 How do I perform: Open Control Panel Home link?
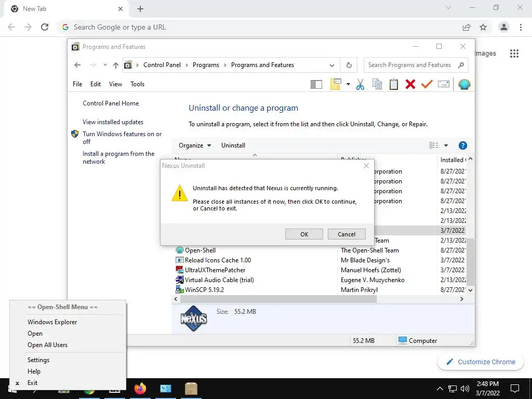pyautogui.click(x=111, y=103)
